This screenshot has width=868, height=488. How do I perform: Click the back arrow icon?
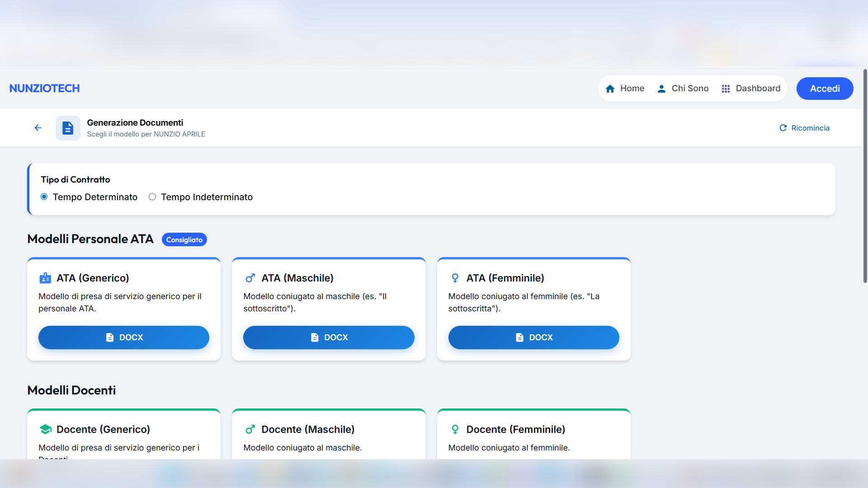click(x=38, y=128)
